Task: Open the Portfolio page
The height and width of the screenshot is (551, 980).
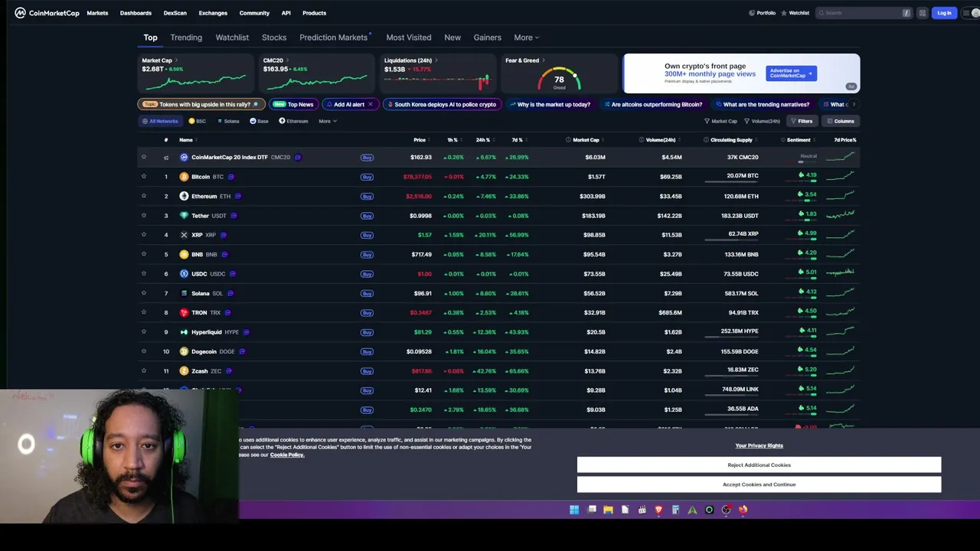Action: 762,13
